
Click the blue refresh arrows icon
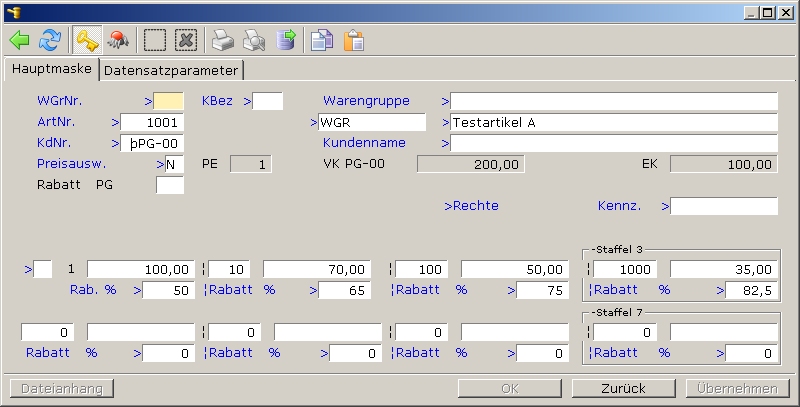[x=49, y=40]
